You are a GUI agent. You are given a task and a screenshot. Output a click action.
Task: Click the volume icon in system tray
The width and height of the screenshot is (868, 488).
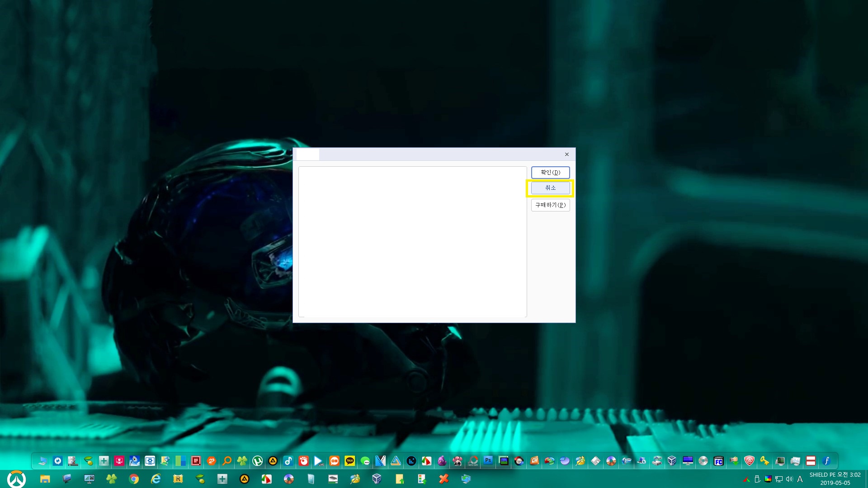[789, 479]
